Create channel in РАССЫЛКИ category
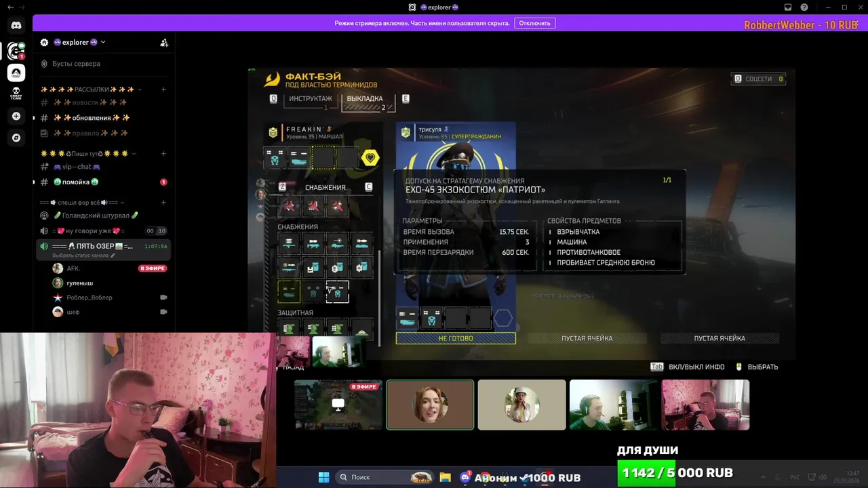The image size is (868, 488). coord(163,89)
